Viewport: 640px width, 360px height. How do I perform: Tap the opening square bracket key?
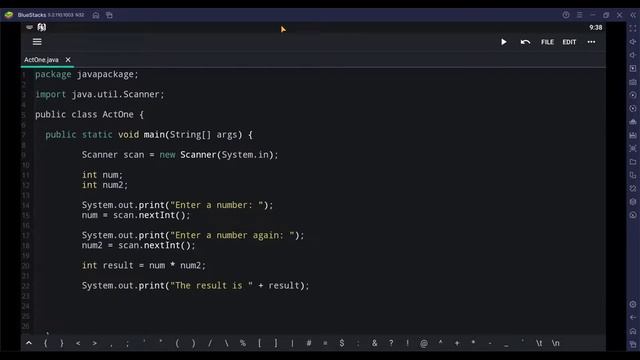259,343
